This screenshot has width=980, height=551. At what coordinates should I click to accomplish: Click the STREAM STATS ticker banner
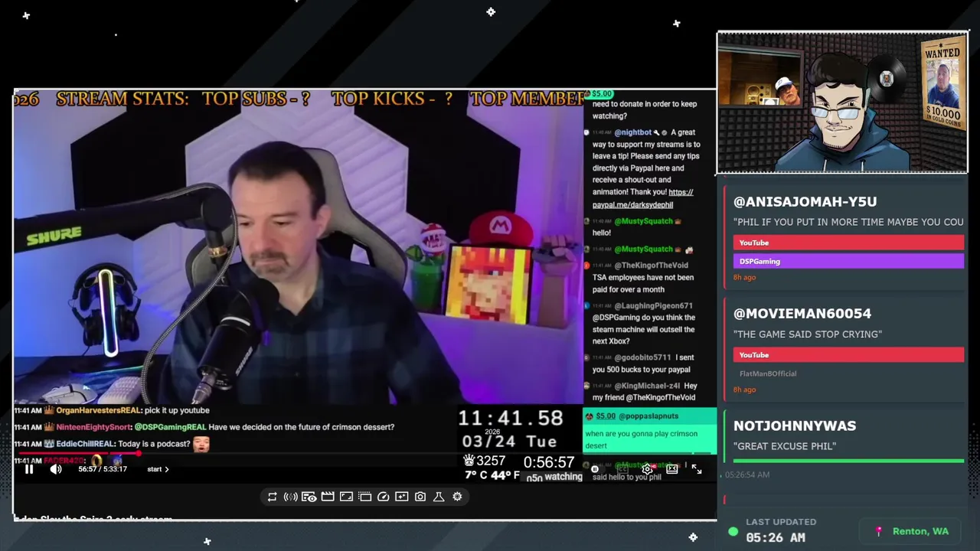click(x=299, y=99)
